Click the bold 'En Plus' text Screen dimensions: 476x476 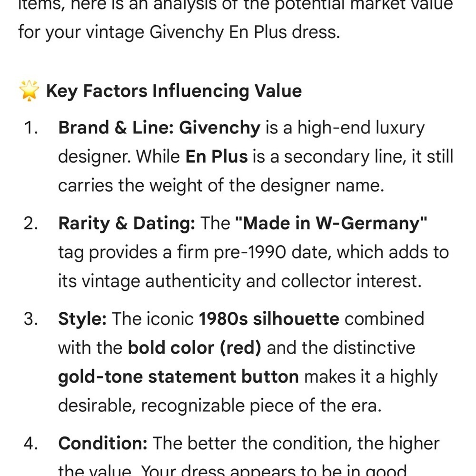click(217, 157)
